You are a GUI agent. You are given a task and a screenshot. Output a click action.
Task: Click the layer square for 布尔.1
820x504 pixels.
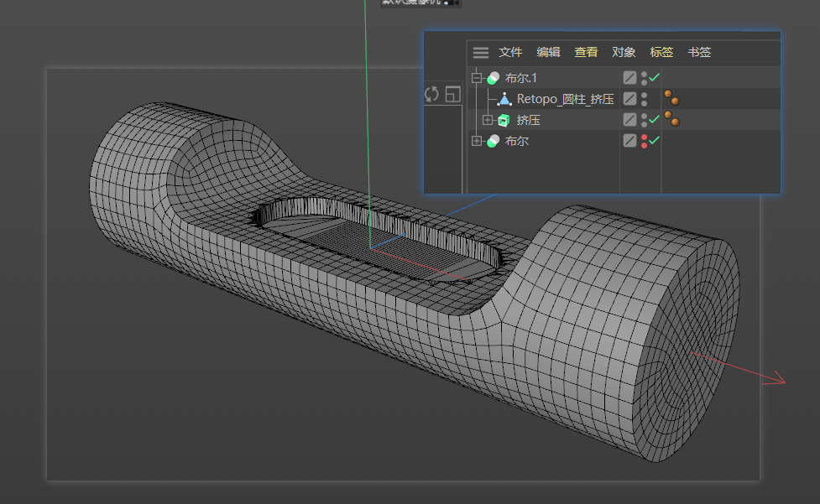(629, 78)
